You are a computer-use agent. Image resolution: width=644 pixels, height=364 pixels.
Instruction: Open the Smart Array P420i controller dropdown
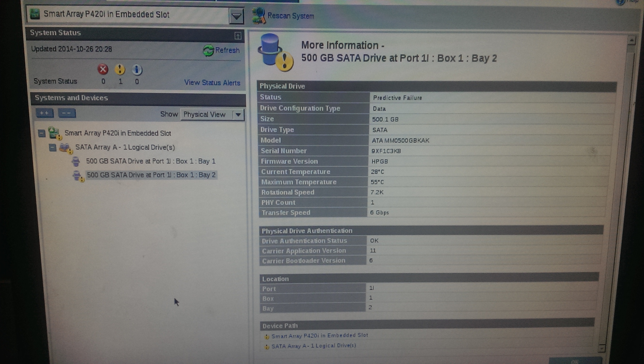pos(135,15)
